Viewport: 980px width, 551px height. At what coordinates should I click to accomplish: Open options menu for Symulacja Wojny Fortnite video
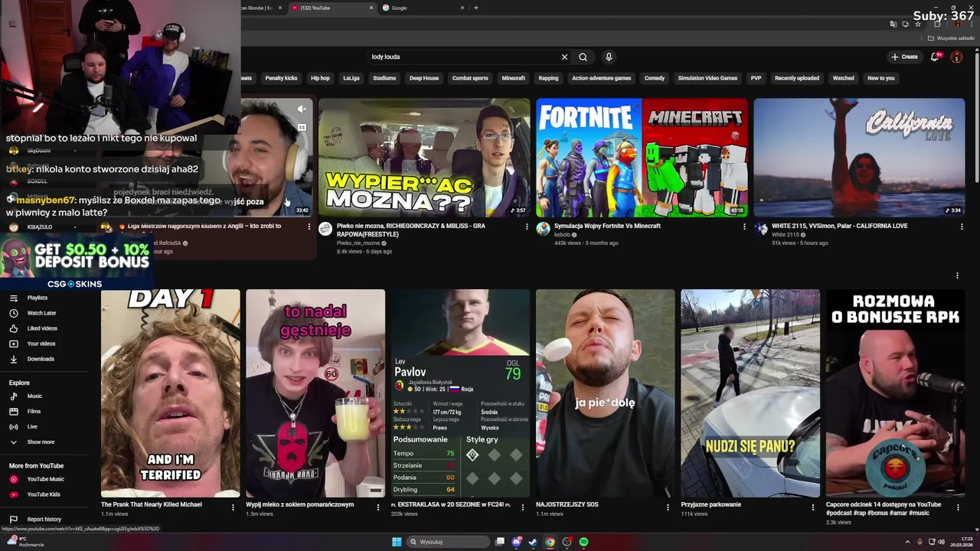(x=744, y=227)
